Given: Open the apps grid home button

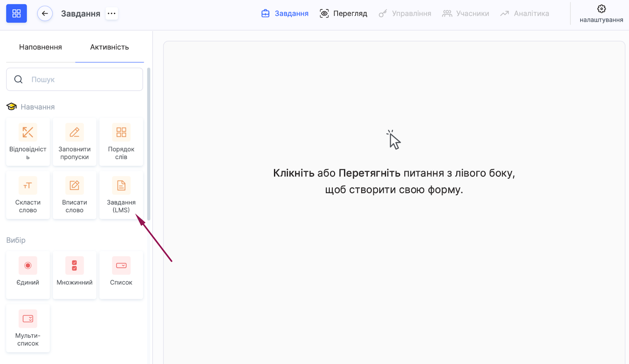Looking at the screenshot, I should point(17,13).
